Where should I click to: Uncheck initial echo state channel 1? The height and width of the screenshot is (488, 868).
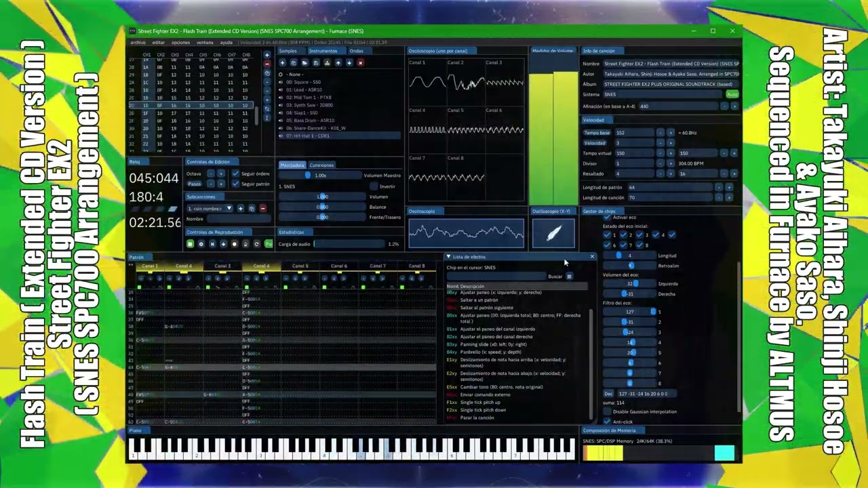[607, 235]
